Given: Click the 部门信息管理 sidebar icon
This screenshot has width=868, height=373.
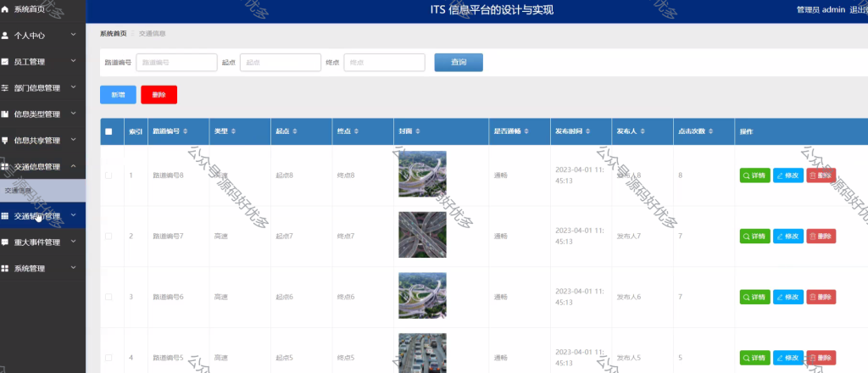Looking at the screenshot, I should (x=5, y=88).
